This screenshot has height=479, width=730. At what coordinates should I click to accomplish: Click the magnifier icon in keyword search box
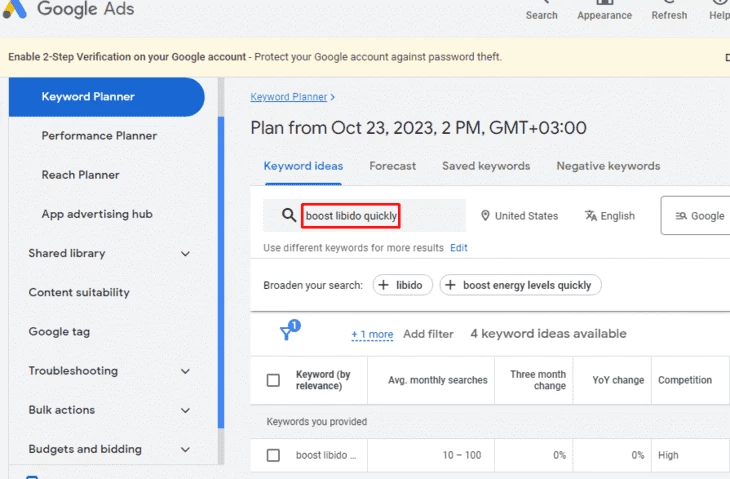pos(289,215)
